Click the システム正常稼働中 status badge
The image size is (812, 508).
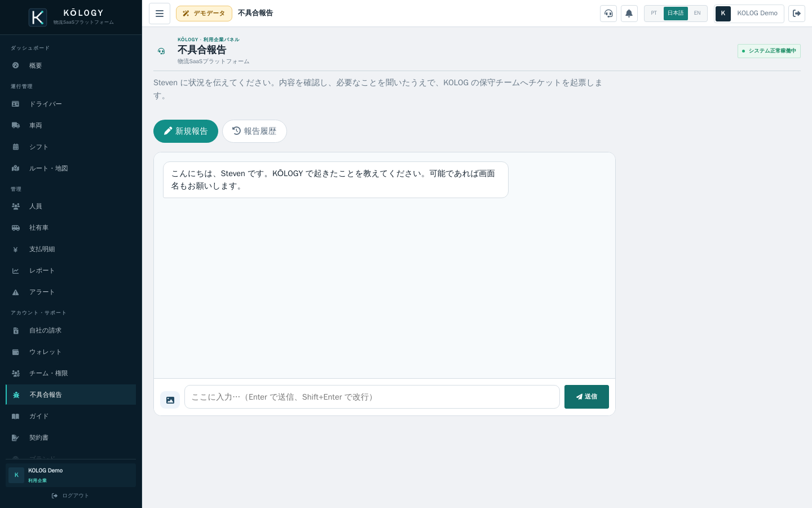[769, 51]
